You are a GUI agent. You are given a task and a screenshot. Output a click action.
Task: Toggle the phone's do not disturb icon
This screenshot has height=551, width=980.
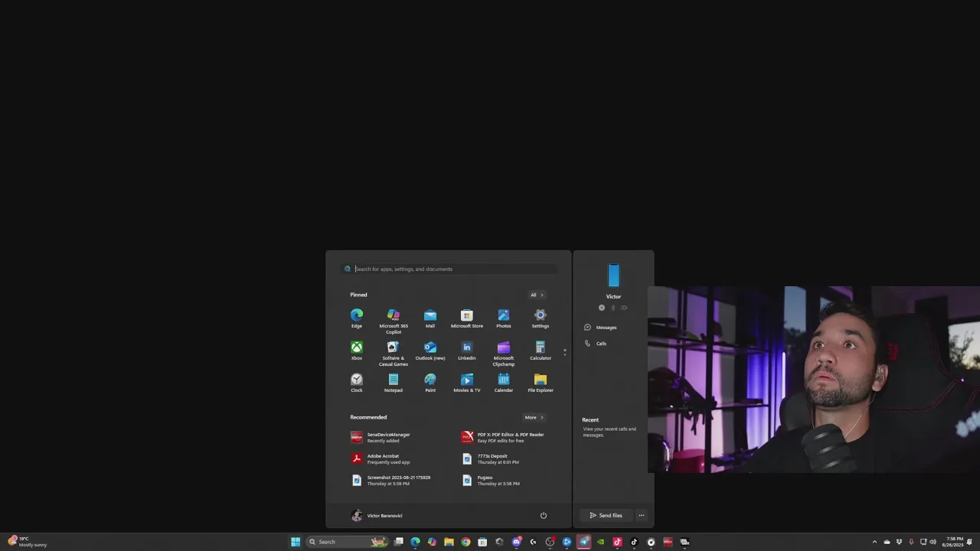point(602,308)
